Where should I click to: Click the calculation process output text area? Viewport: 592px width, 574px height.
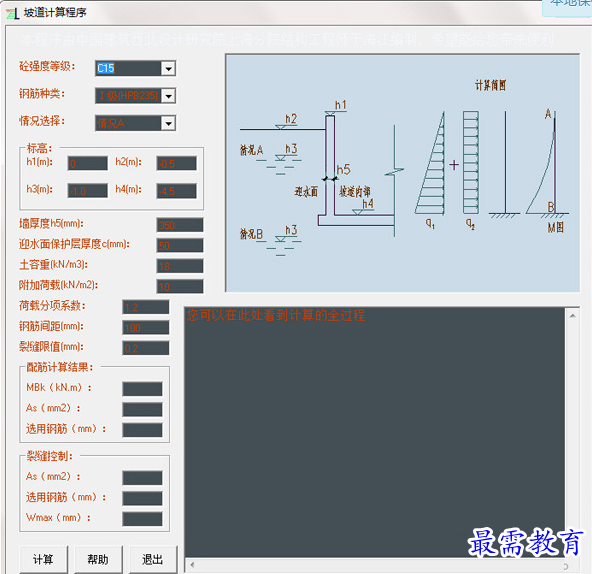(x=375, y=432)
